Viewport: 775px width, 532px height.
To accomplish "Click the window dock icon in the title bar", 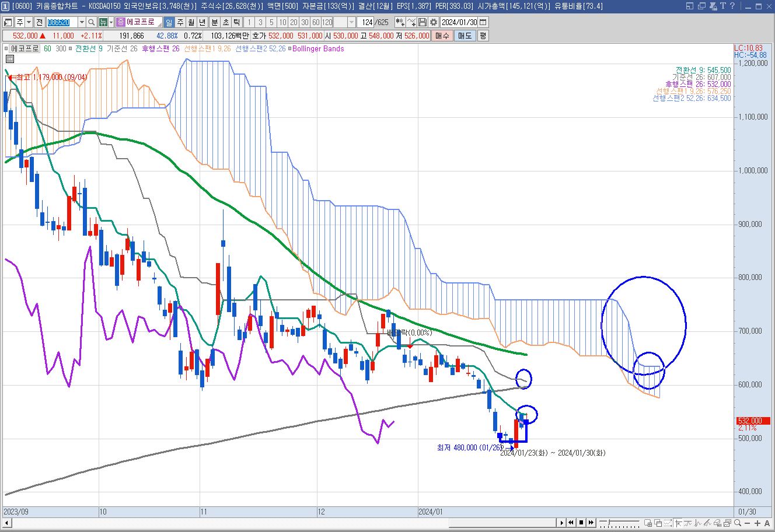I will point(690,6).
